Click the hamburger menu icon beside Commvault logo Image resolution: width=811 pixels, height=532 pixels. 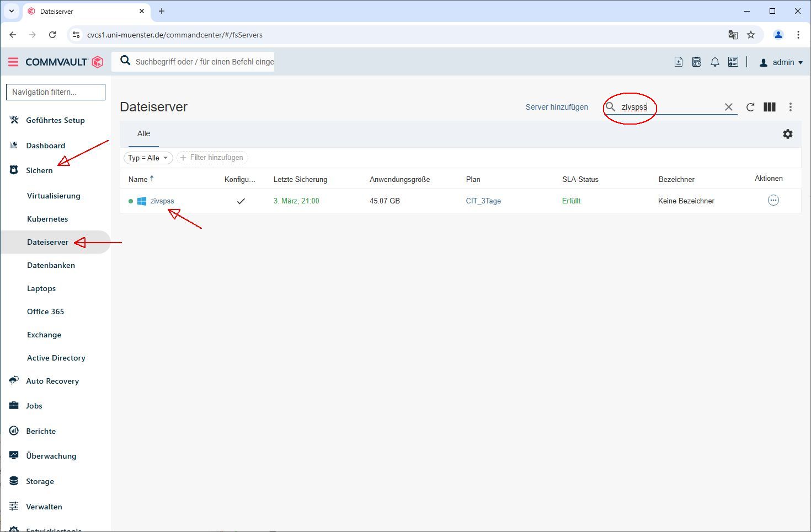pyautogui.click(x=13, y=62)
